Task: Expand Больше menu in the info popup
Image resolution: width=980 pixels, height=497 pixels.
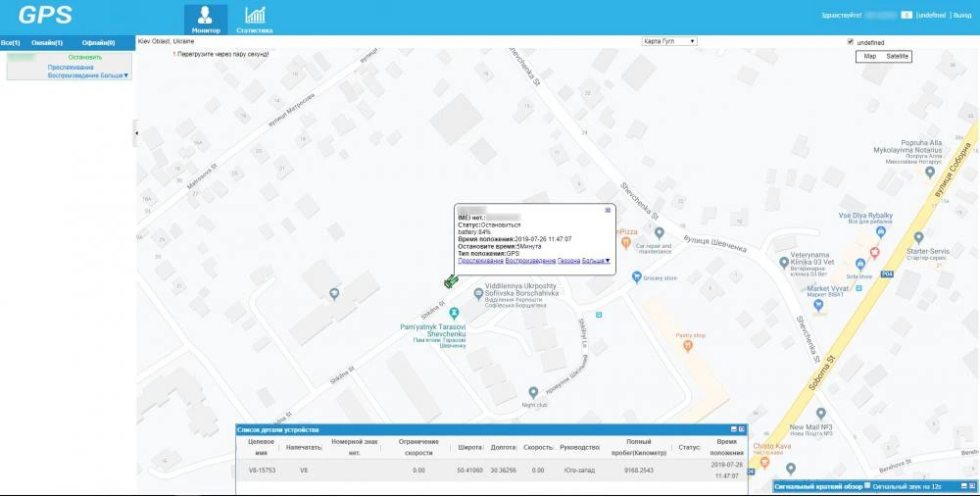Action: click(597, 261)
